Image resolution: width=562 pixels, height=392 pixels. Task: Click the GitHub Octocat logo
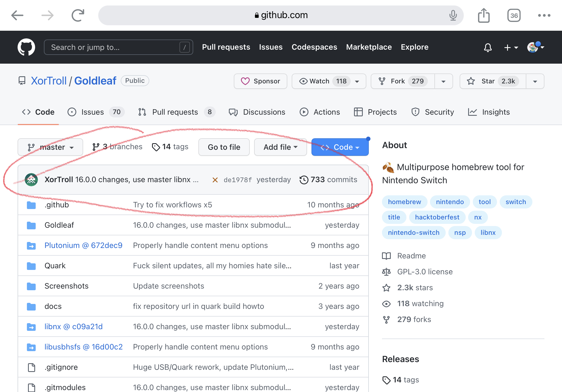pyautogui.click(x=26, y=47)
